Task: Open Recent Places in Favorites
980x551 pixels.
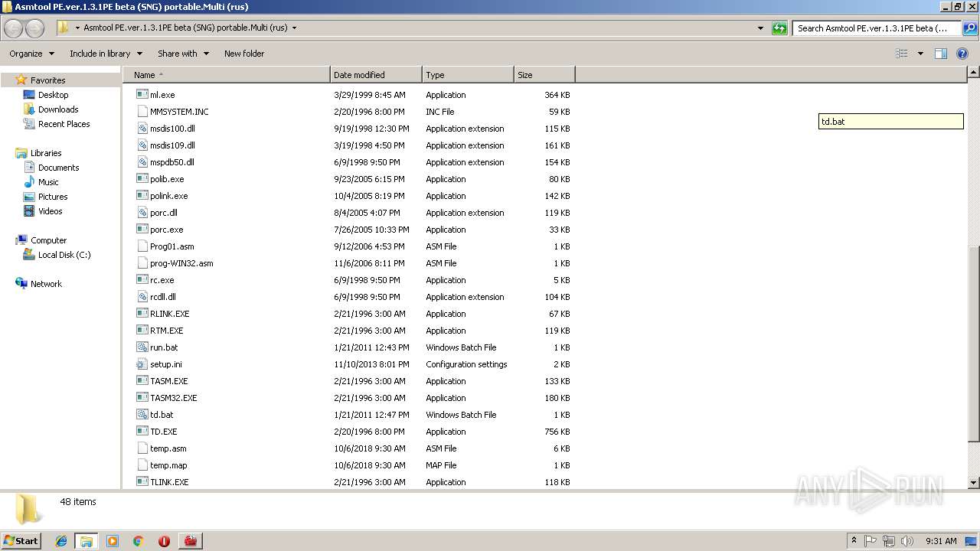Action: (x=64, y=124)
